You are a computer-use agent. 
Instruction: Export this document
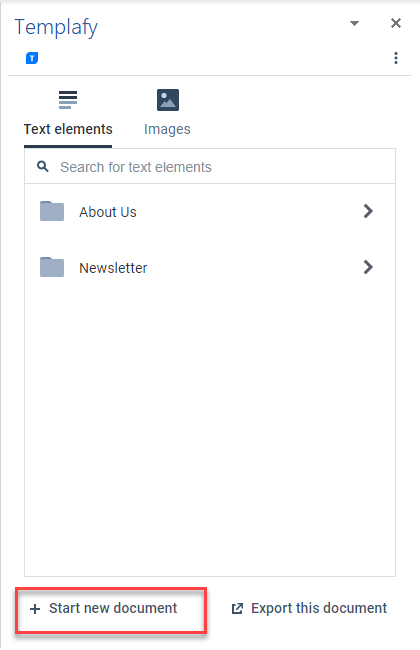point(309,609)
